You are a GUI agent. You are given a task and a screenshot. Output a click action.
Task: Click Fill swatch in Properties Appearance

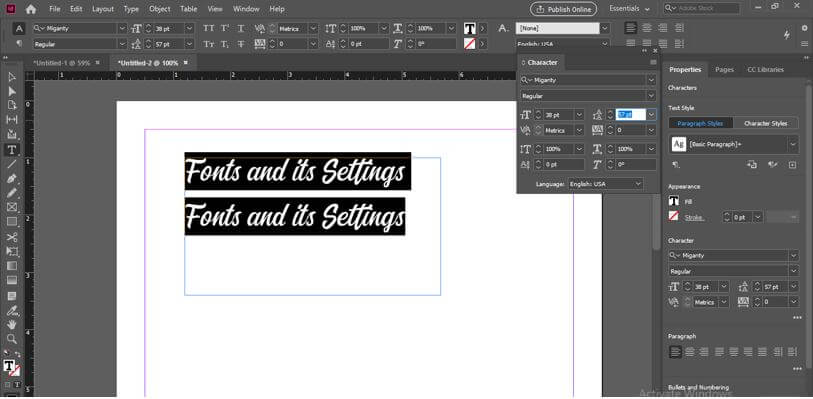tap(674, 201)
